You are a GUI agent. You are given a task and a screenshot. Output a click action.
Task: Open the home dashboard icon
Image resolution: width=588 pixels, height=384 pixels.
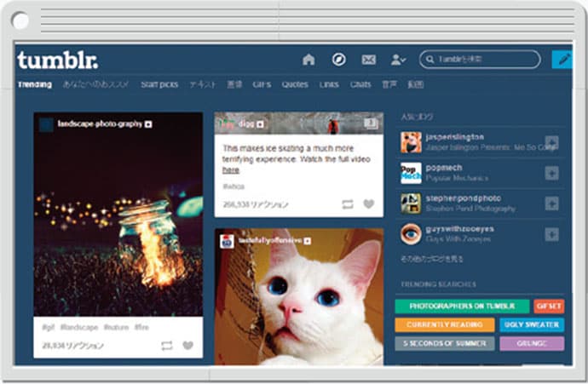click(308, 60)
